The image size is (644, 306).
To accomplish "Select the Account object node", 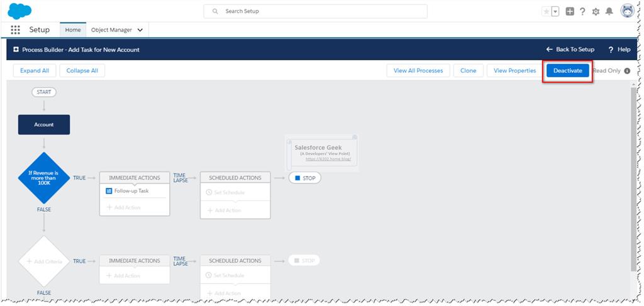I will (x=44, y=124).
